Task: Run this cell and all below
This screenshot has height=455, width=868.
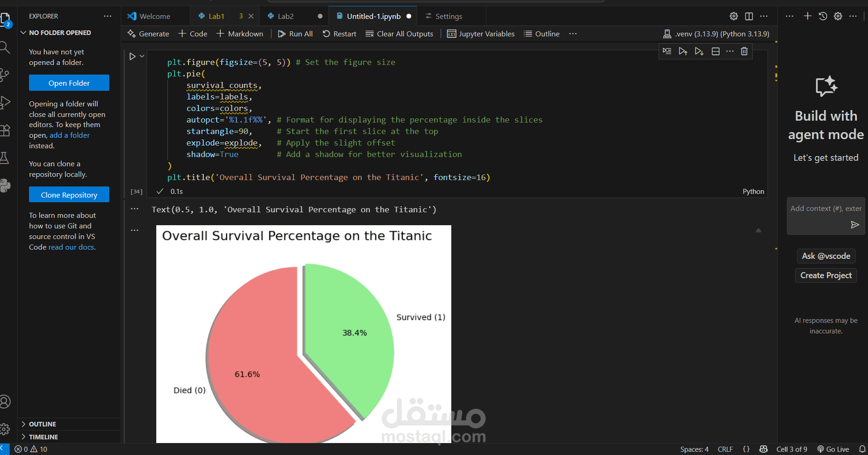Action: click(699, 51)
